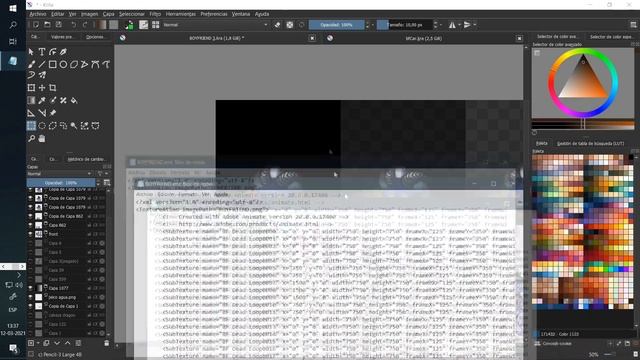Select the Text tool in the toolbox
This screenshot has width=640, height=360.
pyautogui.click(x=42, y=52)
